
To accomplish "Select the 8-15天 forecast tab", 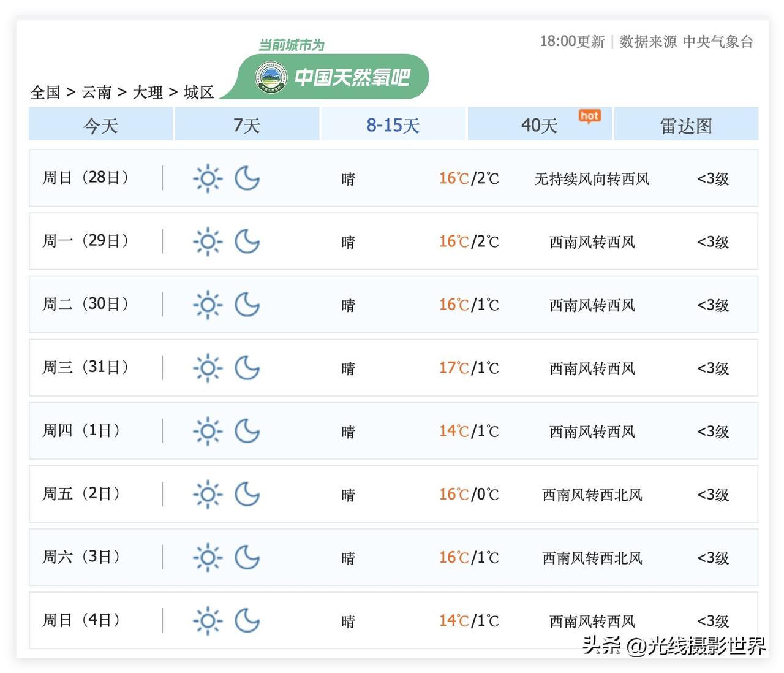I will coord(393,125).
